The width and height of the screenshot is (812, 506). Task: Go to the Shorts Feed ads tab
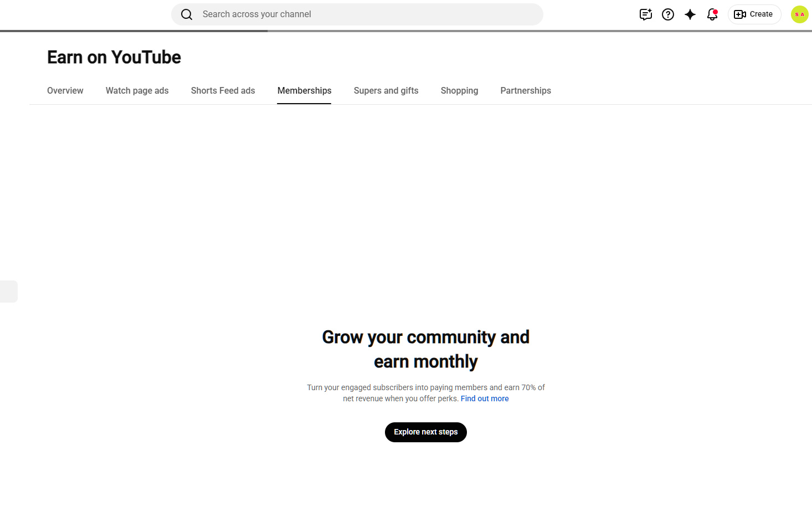(x=223, y=91)
